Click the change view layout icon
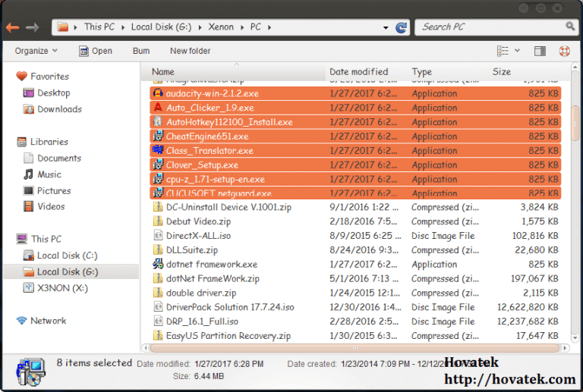This screenshot has height=392, width=583. 503,51
